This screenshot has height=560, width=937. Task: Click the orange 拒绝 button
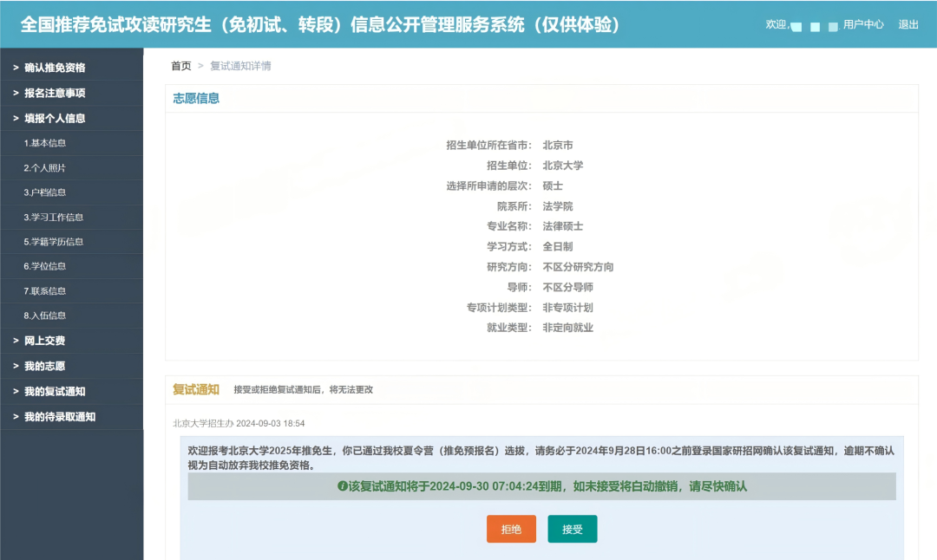pyautogui.click(x=511, y=529)
